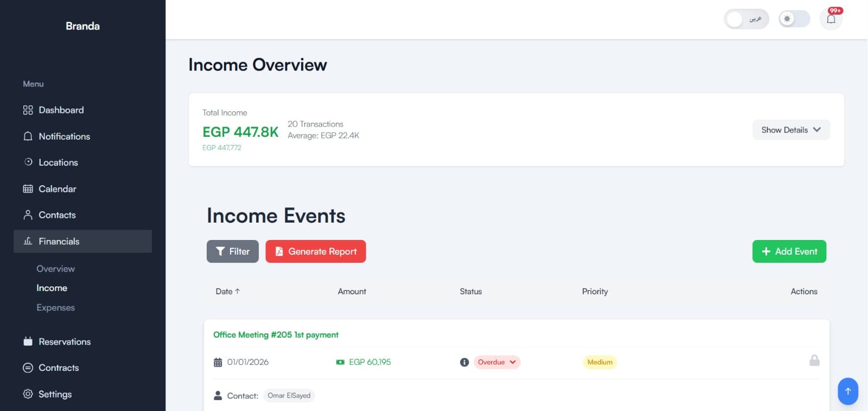Click the 99+ notification badge
This screenshot has height=411, width=868.
835,10
